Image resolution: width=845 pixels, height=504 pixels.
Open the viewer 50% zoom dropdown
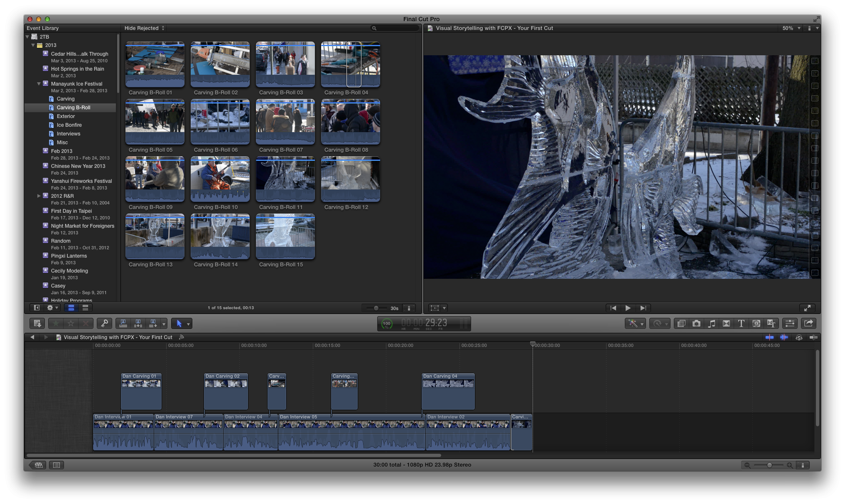pyautogui.click(x=791, y=28)
